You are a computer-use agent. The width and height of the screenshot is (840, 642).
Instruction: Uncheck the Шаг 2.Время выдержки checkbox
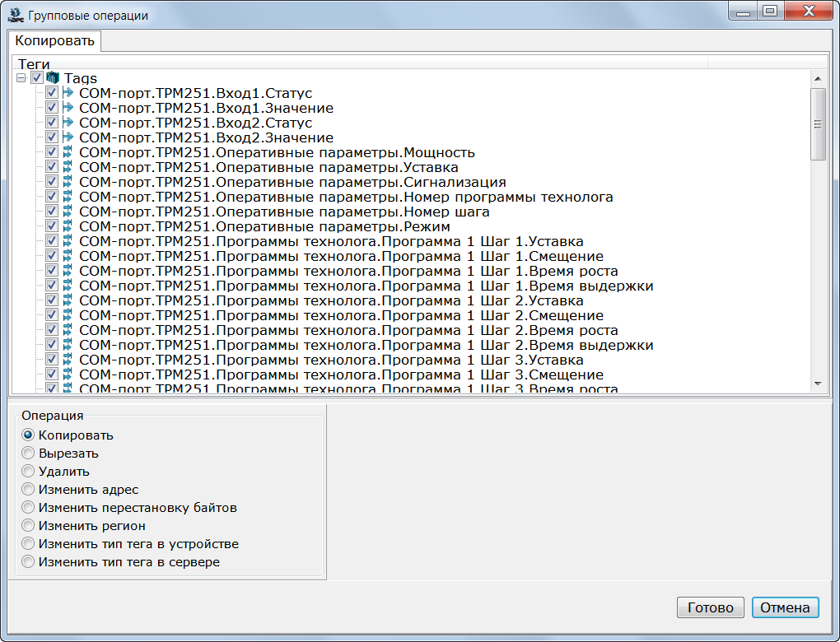(x=51, y=344)
